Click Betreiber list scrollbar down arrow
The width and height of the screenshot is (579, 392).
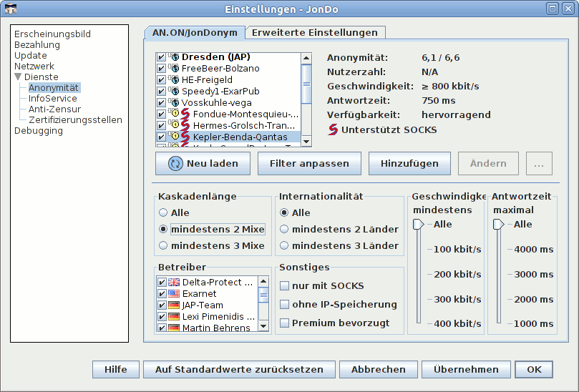263,326
